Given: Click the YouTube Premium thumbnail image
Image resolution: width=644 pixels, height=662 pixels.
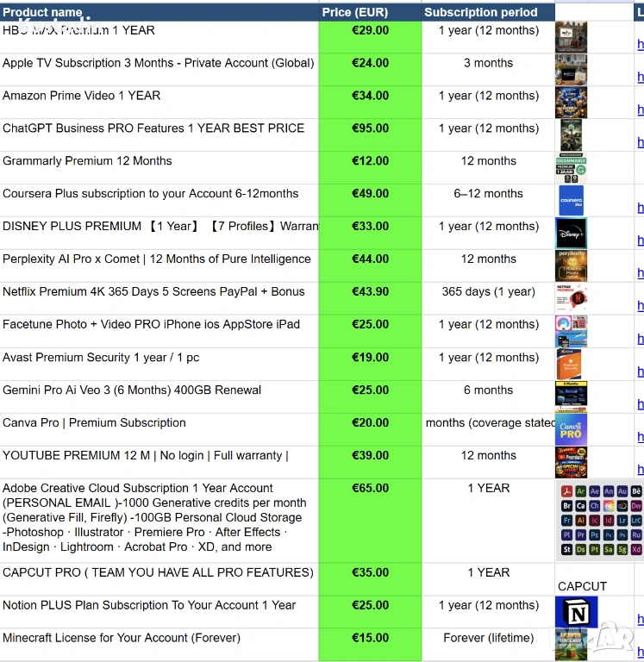Looking at the screenshot, I should [571, 462].
